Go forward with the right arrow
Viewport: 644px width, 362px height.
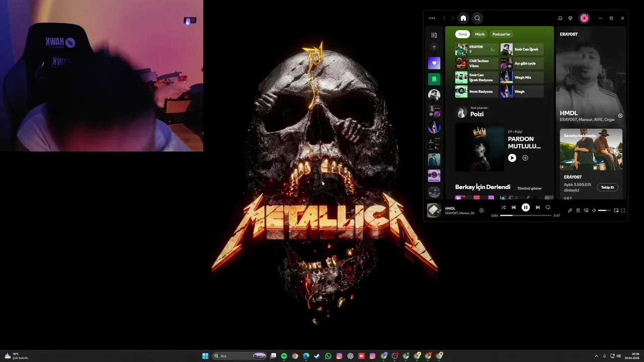point(452,18)
